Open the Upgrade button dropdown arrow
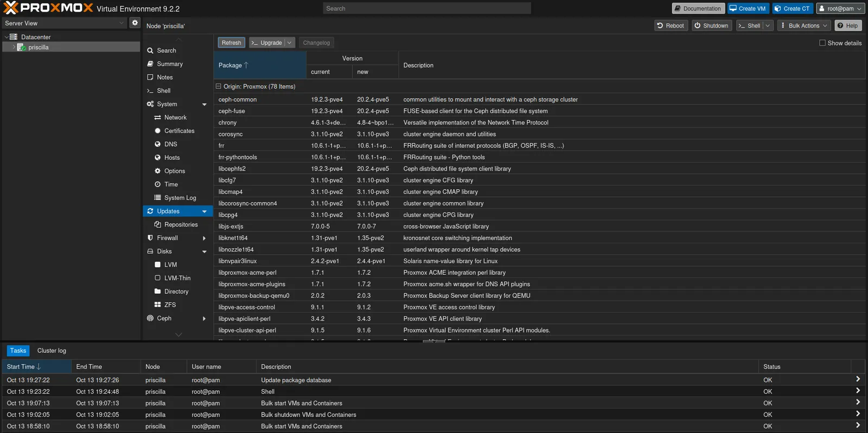868x433 pixels. [x=289, y=43]
